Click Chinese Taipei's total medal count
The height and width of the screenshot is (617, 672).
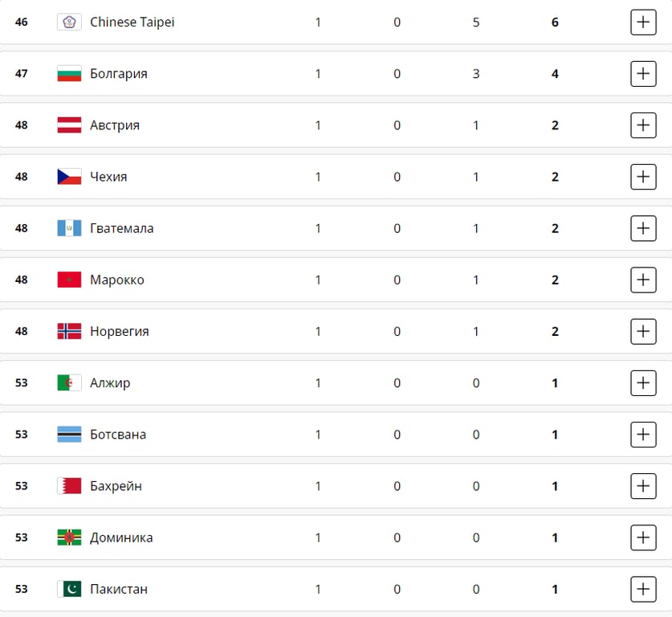click(555, 22)
